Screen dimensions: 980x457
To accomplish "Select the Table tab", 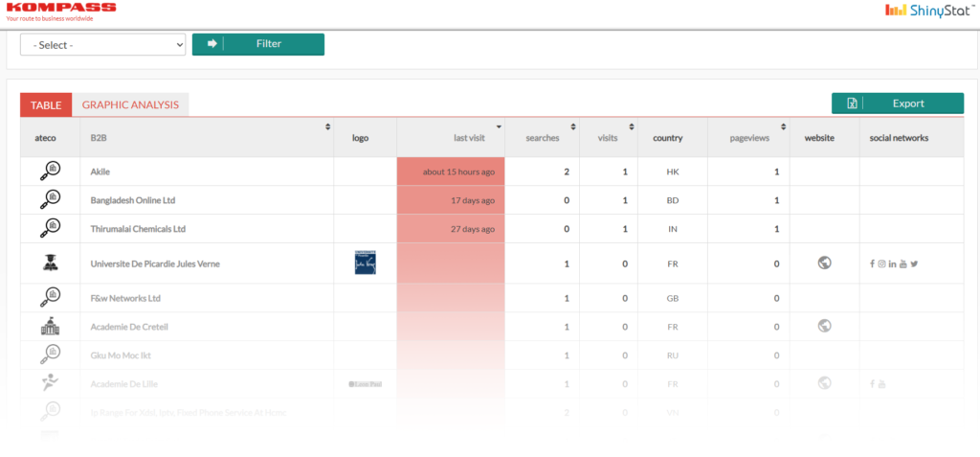I will pos(45,105).
